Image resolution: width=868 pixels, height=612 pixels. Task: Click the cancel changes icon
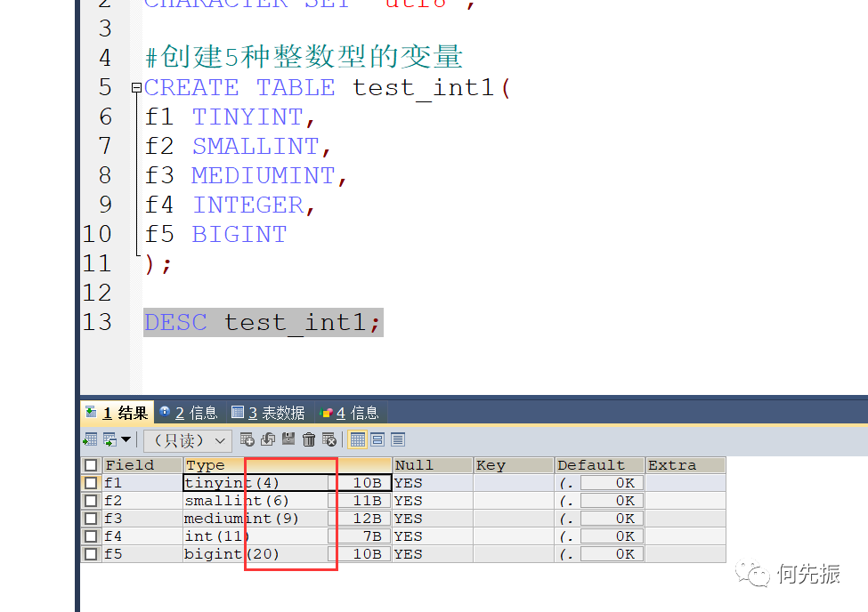pyautogui.click(x=329, y=439)
